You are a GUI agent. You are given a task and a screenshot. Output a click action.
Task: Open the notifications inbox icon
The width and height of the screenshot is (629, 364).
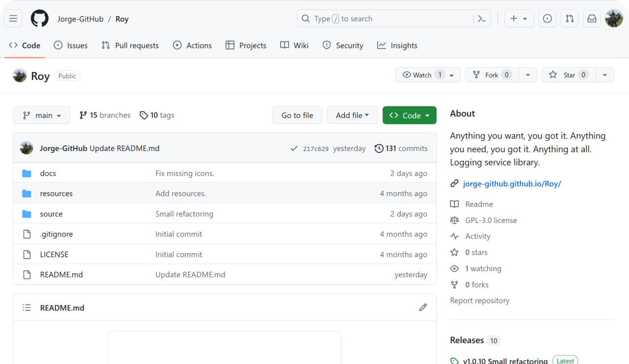pos(592,19)
